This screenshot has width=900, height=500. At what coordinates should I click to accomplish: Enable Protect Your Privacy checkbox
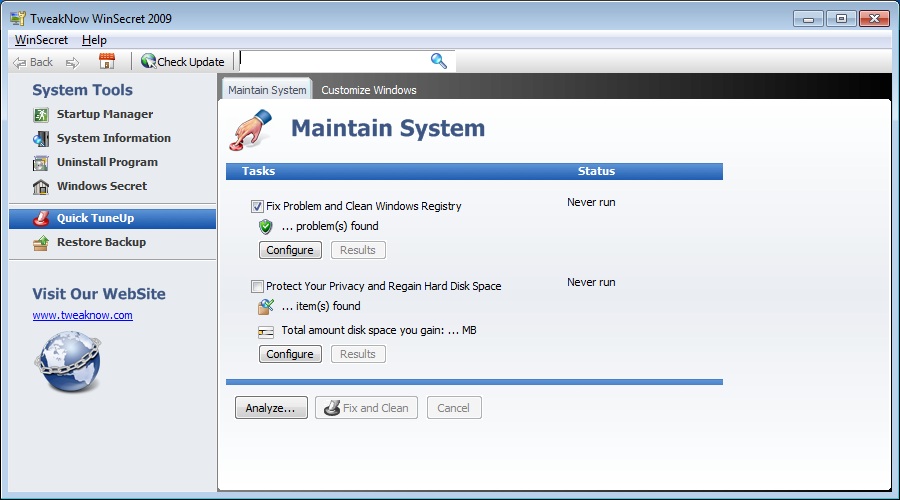(x=257, y=286)
